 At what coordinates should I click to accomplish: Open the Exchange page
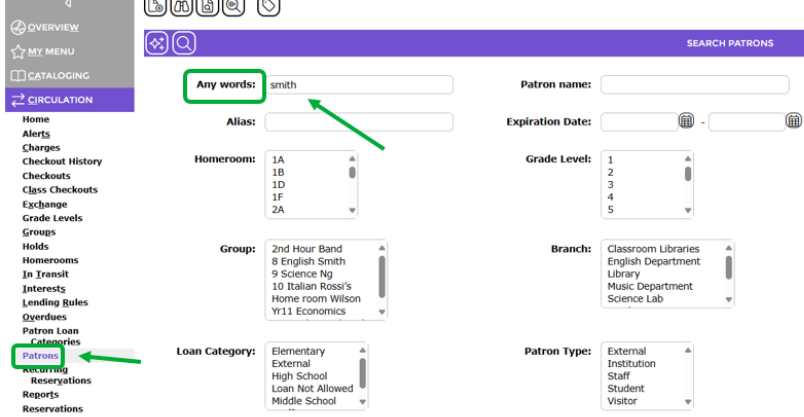point(45,204)
